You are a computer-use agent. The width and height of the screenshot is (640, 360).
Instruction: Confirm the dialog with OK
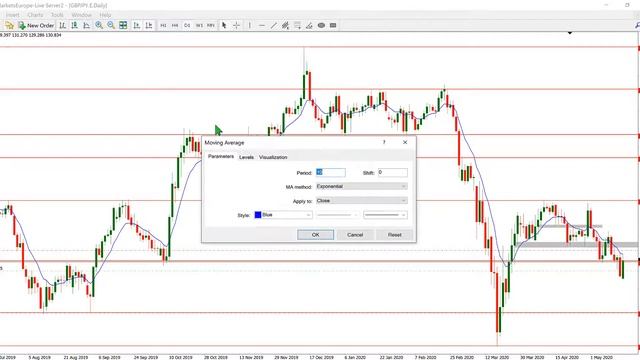[x=316, y=235]
